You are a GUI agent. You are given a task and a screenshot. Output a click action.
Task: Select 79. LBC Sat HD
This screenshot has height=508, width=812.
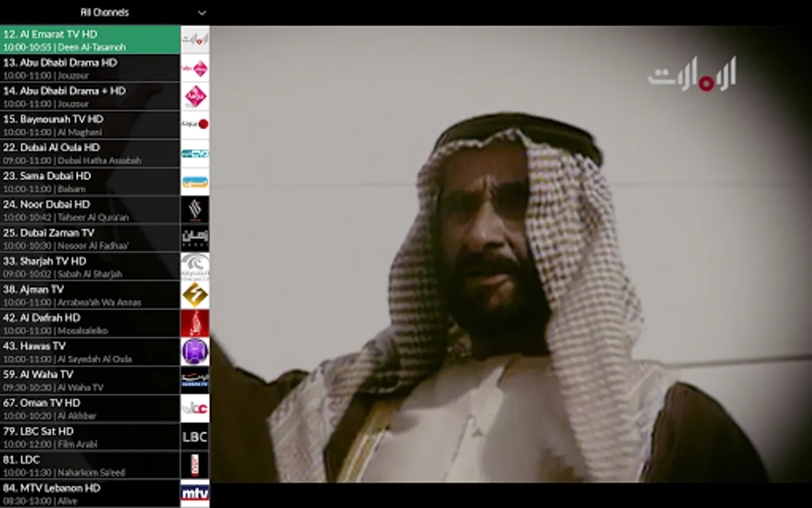pyautogui.click(x=90, y=437)
